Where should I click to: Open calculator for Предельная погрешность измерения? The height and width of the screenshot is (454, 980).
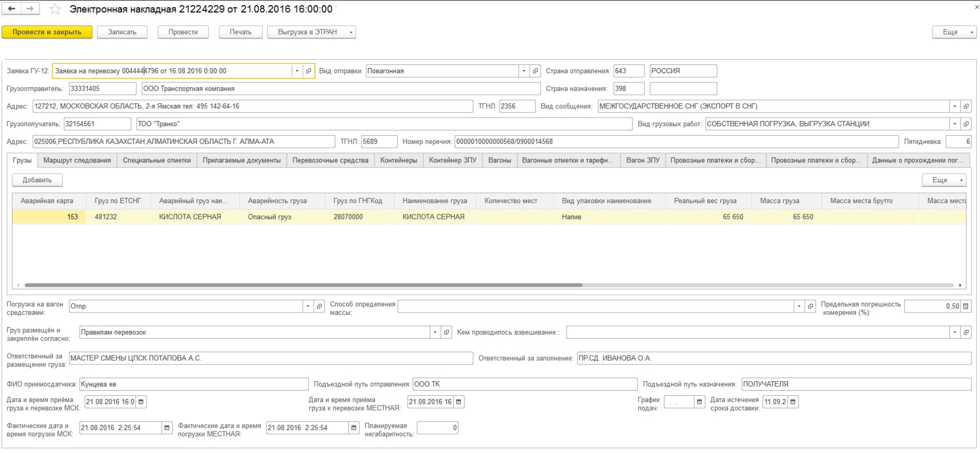(x=966, y=306)
